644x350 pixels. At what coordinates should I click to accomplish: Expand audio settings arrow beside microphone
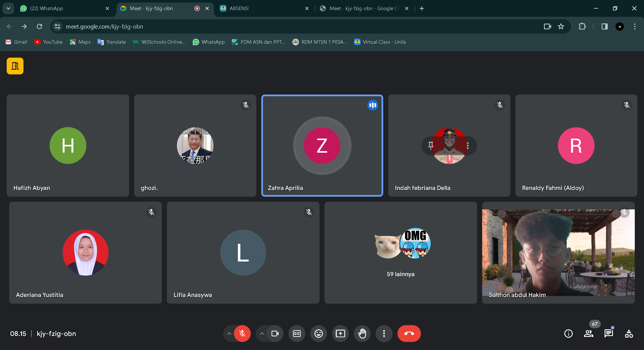pos(229,334)
